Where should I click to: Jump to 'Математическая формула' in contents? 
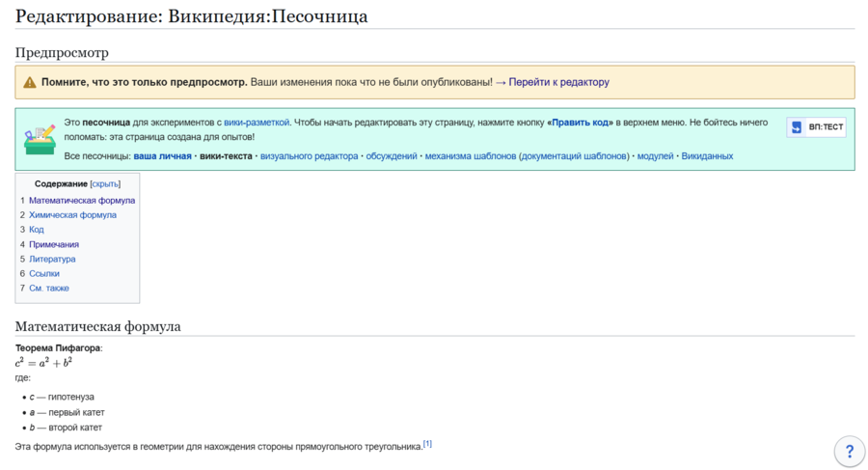tap(82, 201)
